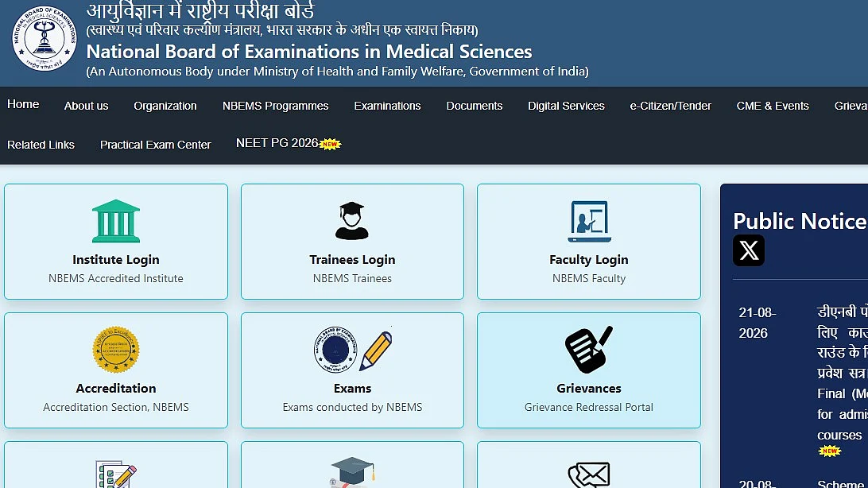Click the checklist with pencil icon in bottom card
This screenshot has height=488, width=868.
pyautogui.click(x=116, y=474)
